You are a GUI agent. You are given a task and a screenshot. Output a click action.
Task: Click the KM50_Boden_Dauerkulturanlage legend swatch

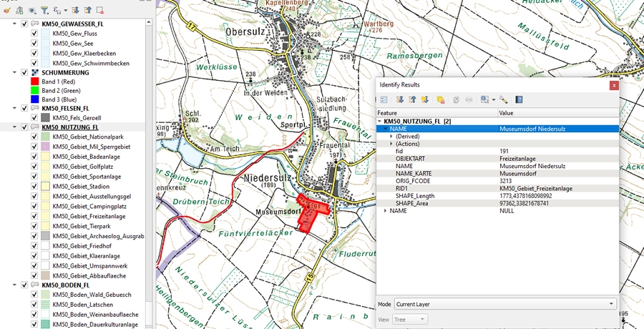tap(45, 325)
